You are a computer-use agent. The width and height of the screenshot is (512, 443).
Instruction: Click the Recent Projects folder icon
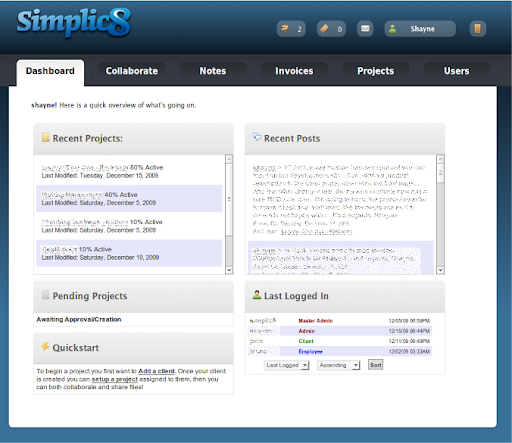click(46, 137)
